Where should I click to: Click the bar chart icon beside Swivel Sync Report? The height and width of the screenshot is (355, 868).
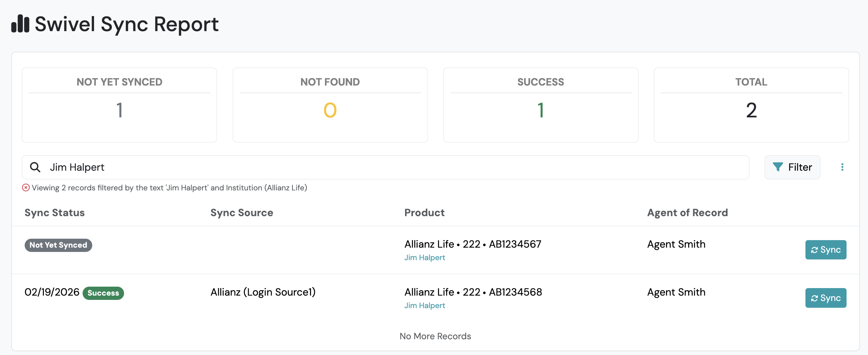(20, 24)
